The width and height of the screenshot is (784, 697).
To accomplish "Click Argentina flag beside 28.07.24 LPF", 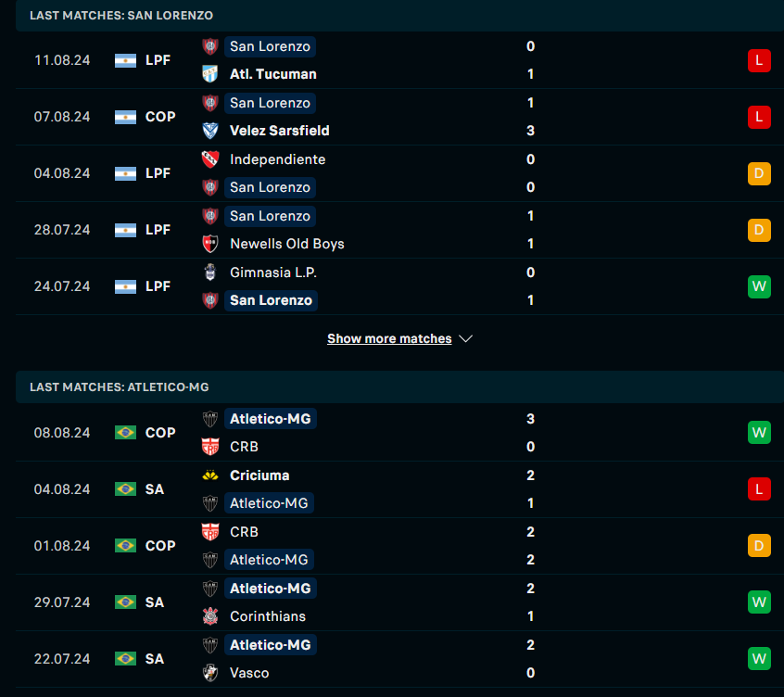I will click(125, 230).
